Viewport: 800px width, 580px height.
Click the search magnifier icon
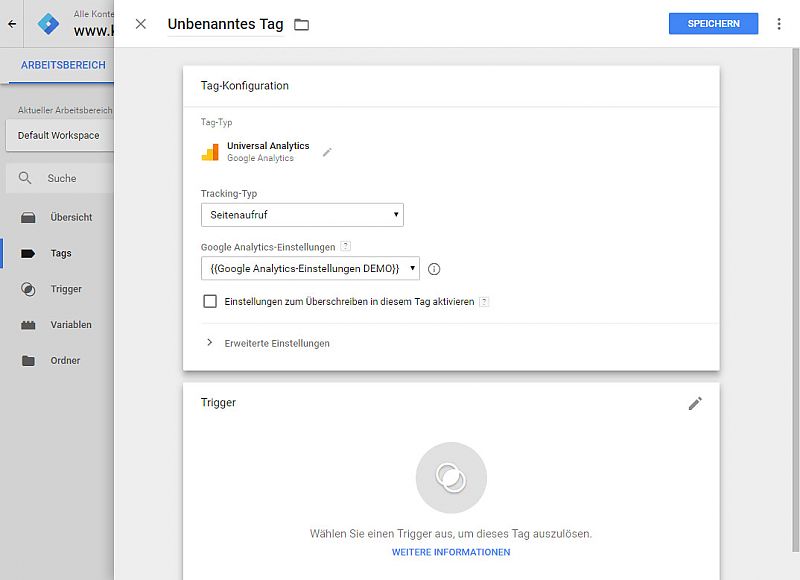(x=25, y=178)
